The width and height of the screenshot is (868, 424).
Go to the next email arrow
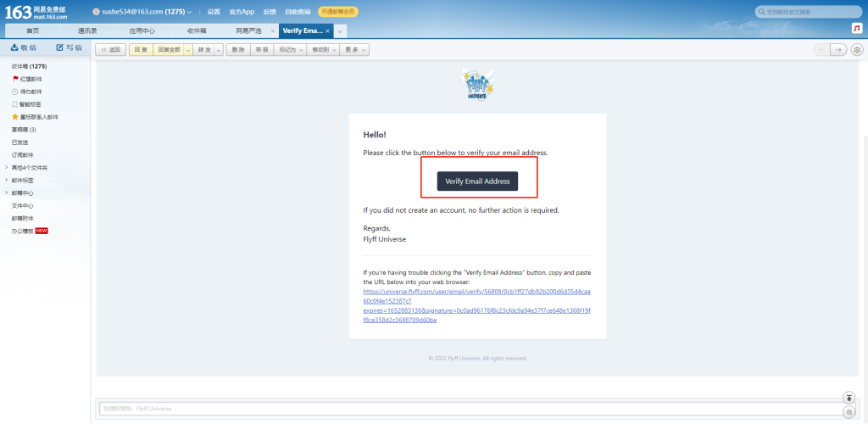pos(838,50)
